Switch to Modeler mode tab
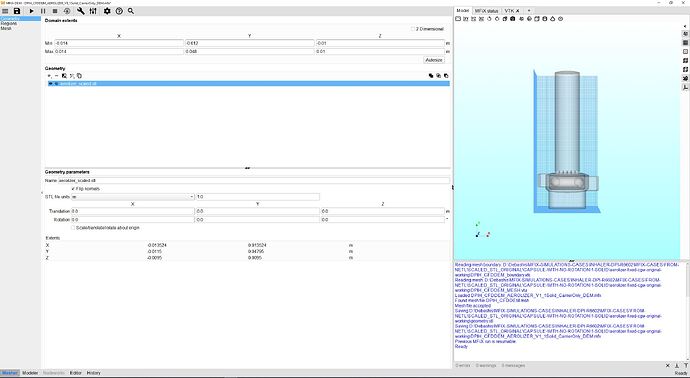690x378 pixels. 30,373
